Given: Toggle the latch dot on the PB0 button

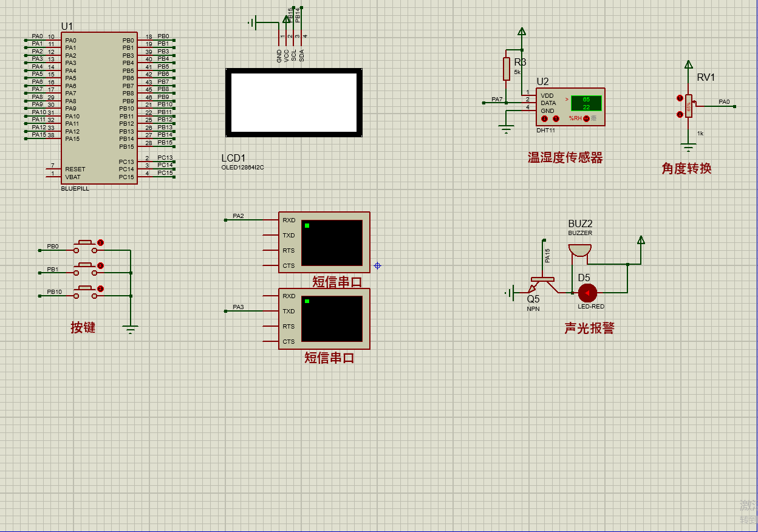Looking at the screenshot, I should pyautogui.click(x=100, y=243).
